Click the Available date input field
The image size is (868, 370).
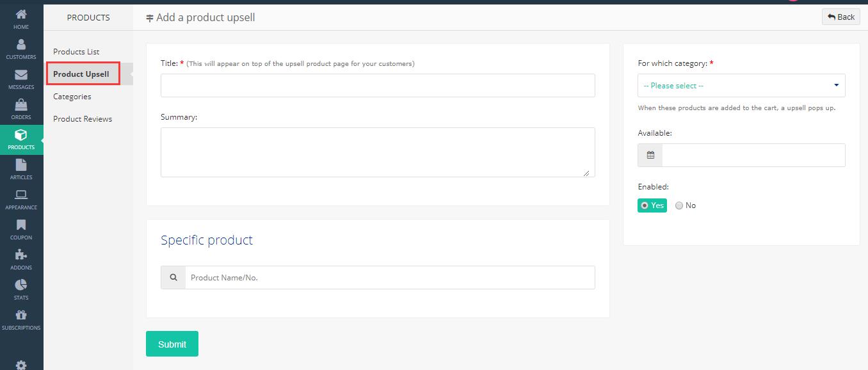pos(753,155)
